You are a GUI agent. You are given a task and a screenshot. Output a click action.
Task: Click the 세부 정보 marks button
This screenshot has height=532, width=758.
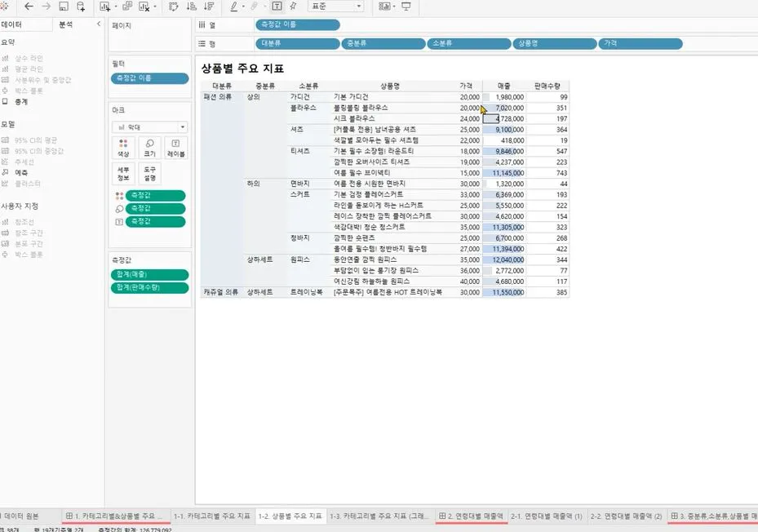click(123, 174)
